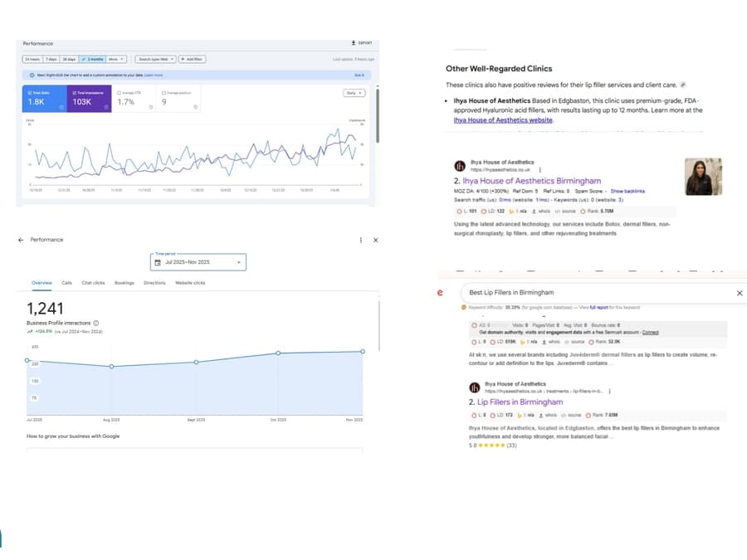Close the Business Profile Performance panel
The height and width of the screenshot is (560, 747).
[375, 240]
